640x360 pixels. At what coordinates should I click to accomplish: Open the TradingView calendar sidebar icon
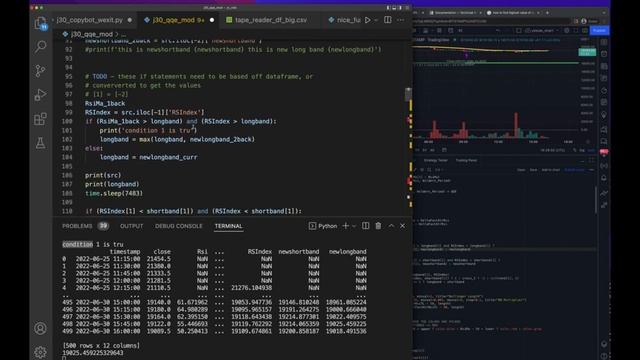[604, 102]
